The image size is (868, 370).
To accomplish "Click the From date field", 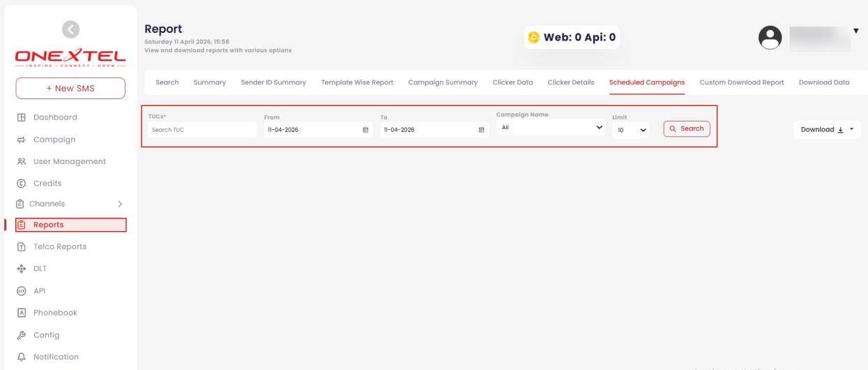I will tap(317, 129).
